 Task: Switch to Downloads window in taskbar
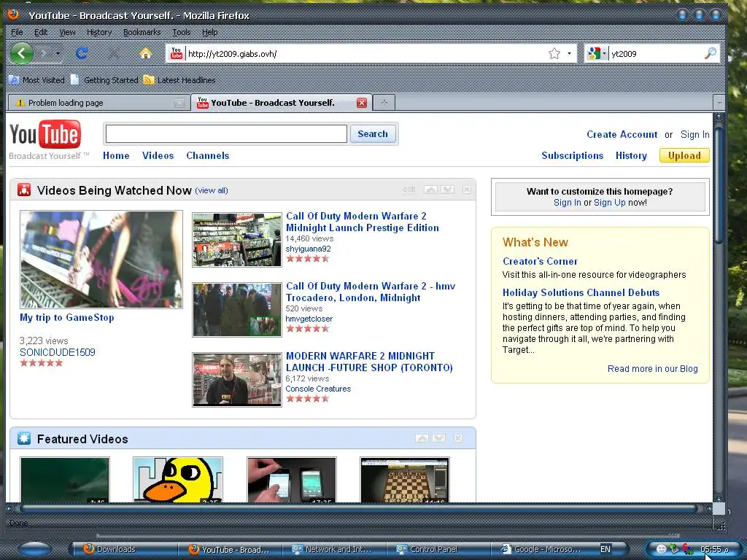124,549
